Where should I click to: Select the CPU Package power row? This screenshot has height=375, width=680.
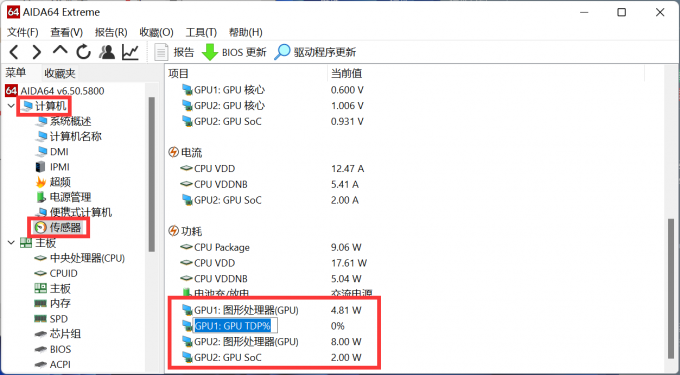tap(271, 248)
